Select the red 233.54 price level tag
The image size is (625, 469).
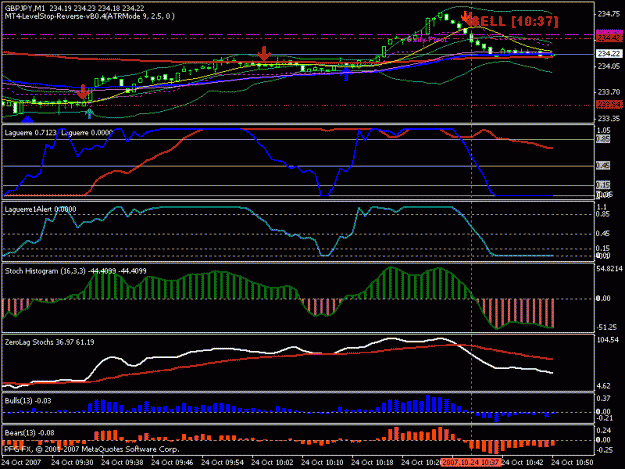click(x=609, y=104)
